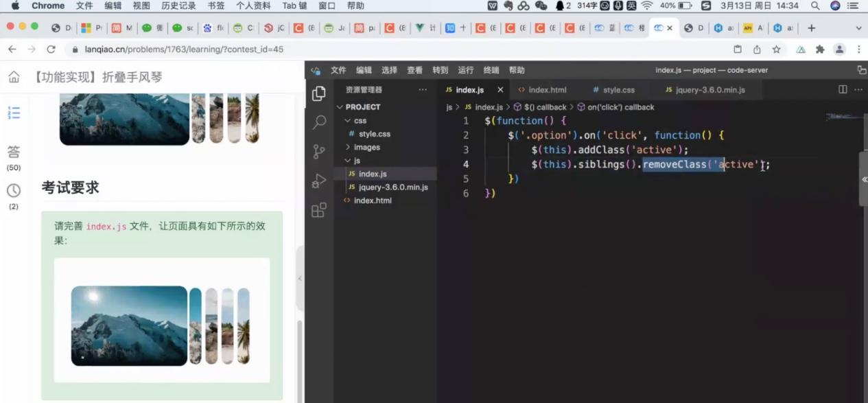
Task: Open the Search icon in activity bar
Action: point(319,123)
